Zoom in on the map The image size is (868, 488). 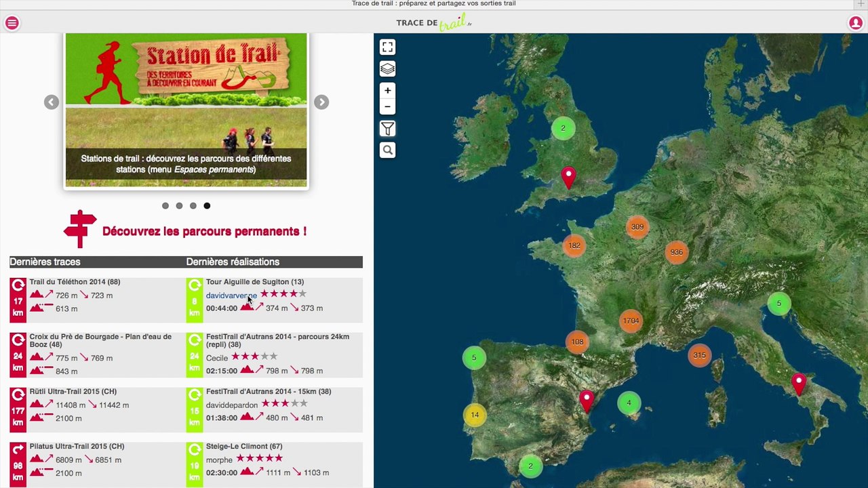(x=387, y=90)
